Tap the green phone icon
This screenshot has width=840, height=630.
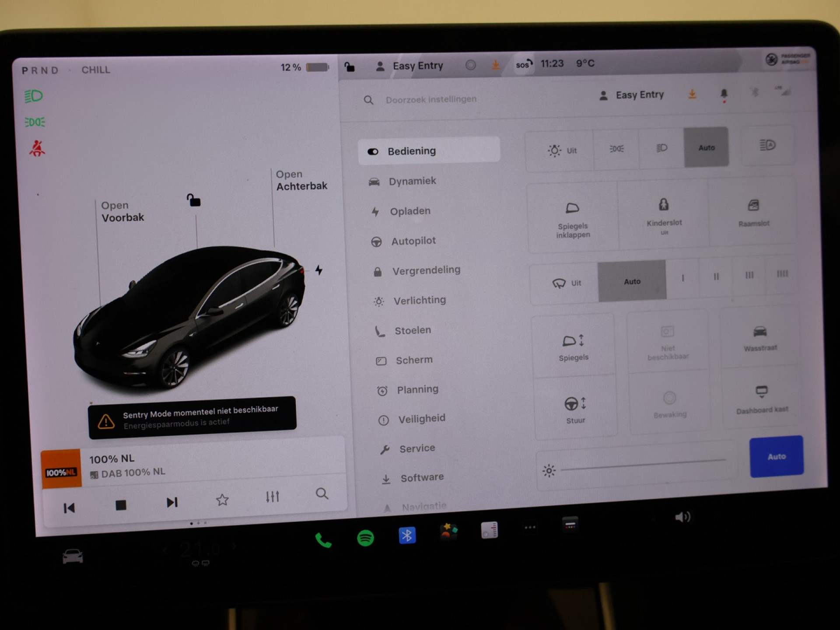tap(323, 541)
